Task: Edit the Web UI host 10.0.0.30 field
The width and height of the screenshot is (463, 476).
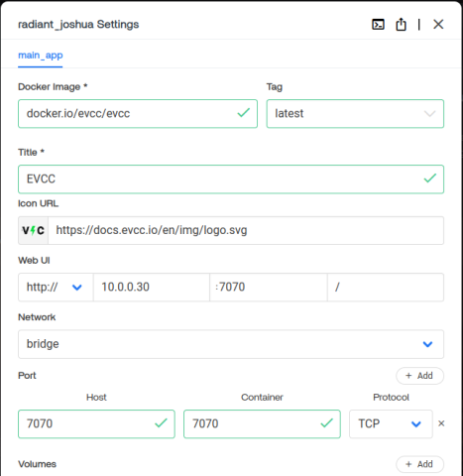Action: [152, 287]
